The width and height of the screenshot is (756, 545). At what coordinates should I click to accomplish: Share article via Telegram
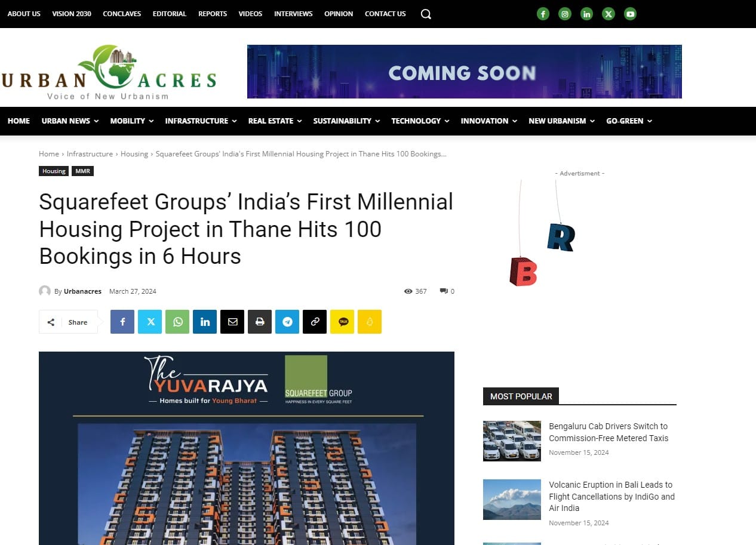pos(287,322)
